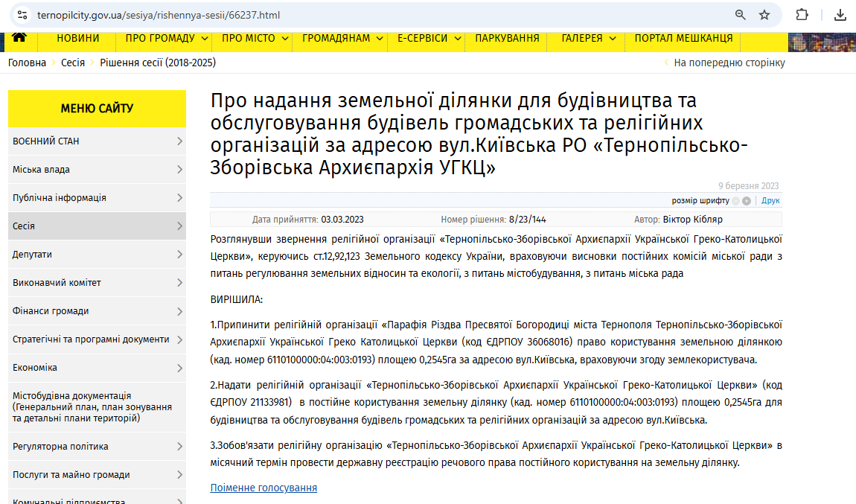Expand Економіка sidebar chevron
The height and width of the screenshot is (504, 856).
point(179,368)
